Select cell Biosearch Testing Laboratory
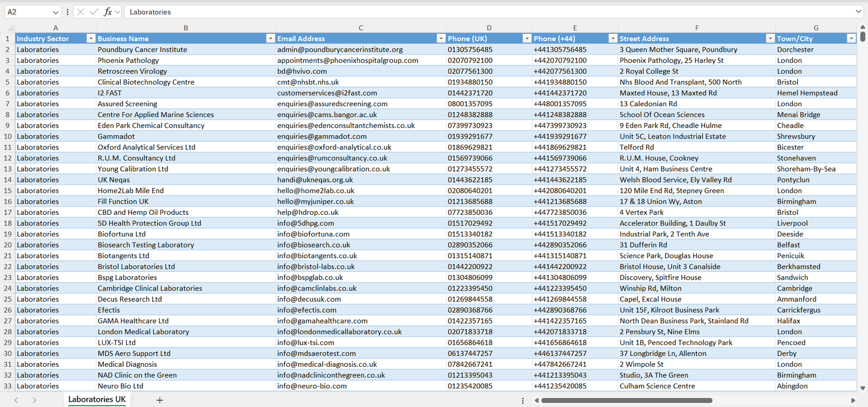Viewport: 868px width, 407px height. click(x=186, y=245)
